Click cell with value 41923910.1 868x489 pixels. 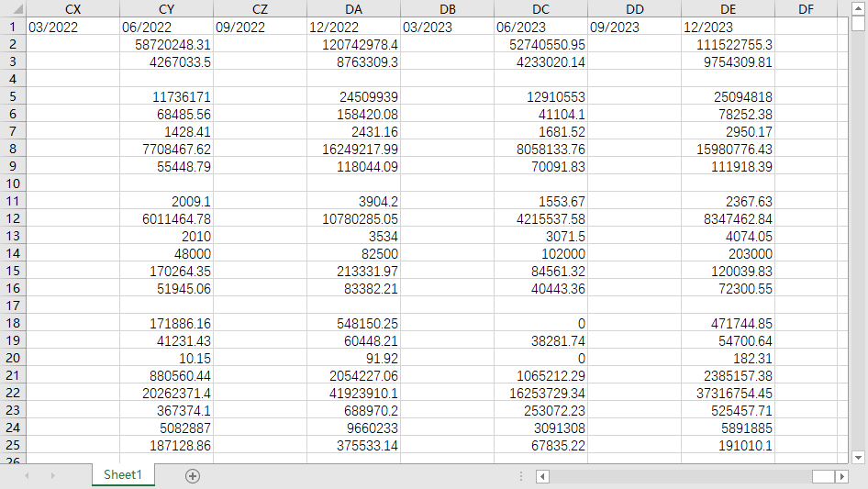coord(354,393)
